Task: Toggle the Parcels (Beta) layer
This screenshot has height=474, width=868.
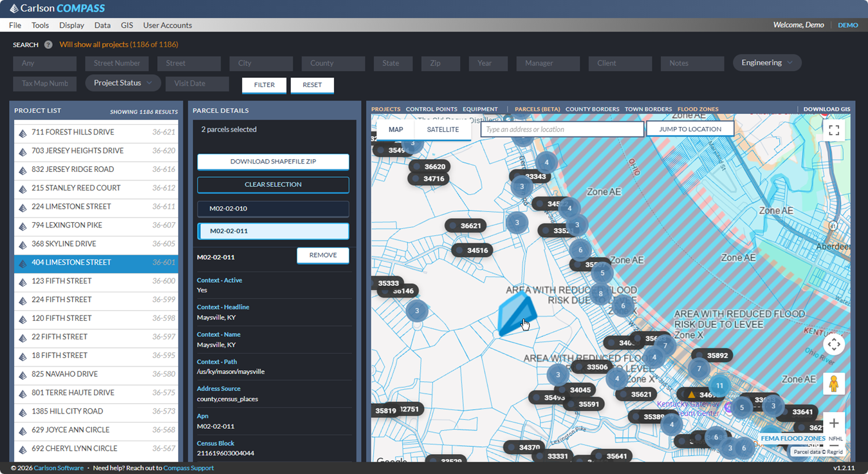Action: tap(537, 109)
